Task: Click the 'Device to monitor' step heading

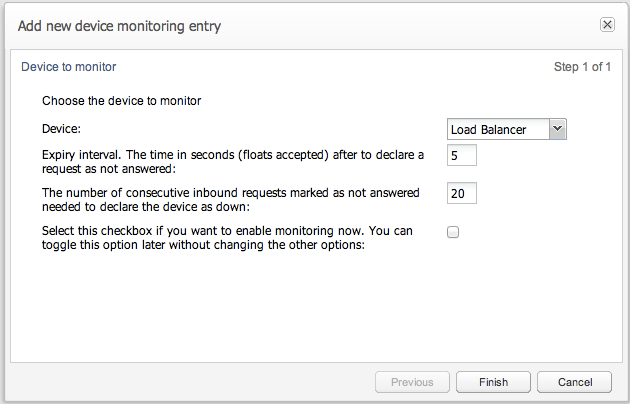Action: pos(69,67)
